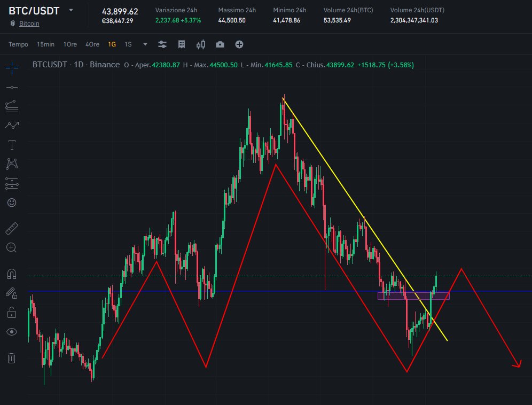Click the BTC/USDT pair title
Image resolution: width=532 pixels, height=405 pixels.
click(x=34, y=11)
